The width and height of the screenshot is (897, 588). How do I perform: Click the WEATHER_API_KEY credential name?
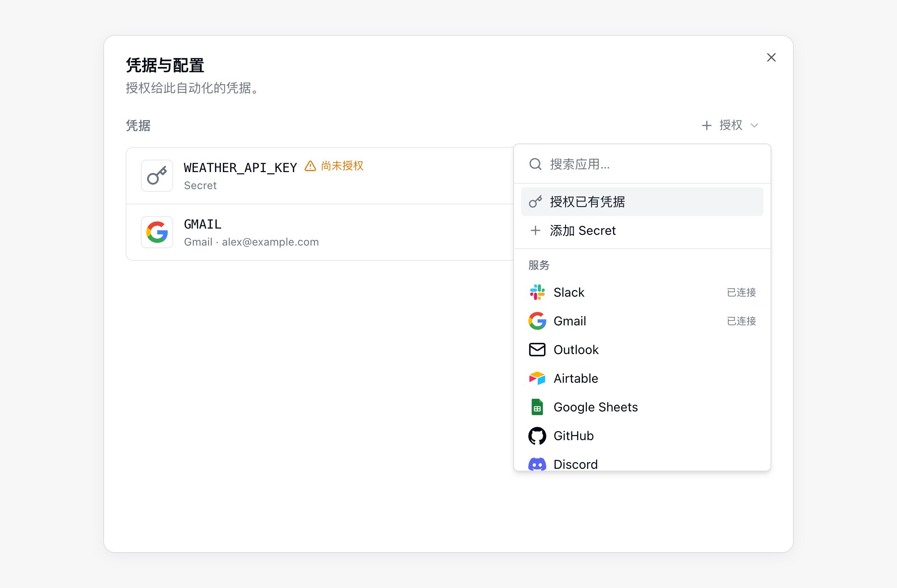coord(240,168)
